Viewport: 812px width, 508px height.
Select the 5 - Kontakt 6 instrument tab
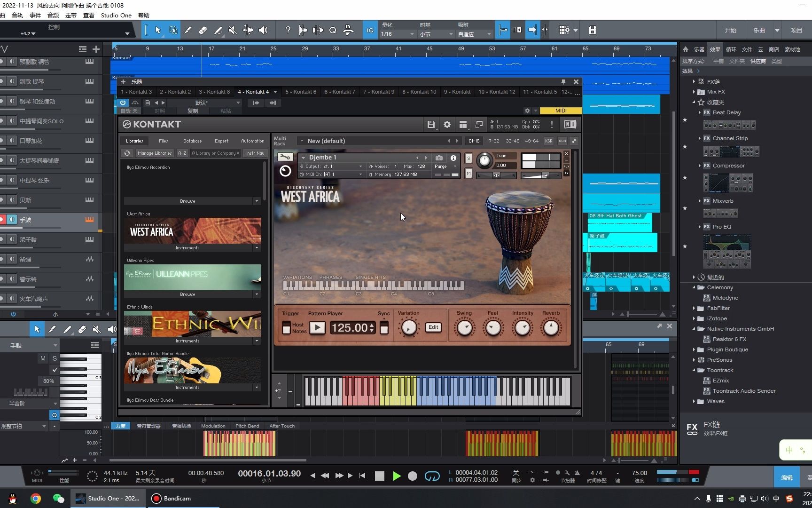coord(301,92)
